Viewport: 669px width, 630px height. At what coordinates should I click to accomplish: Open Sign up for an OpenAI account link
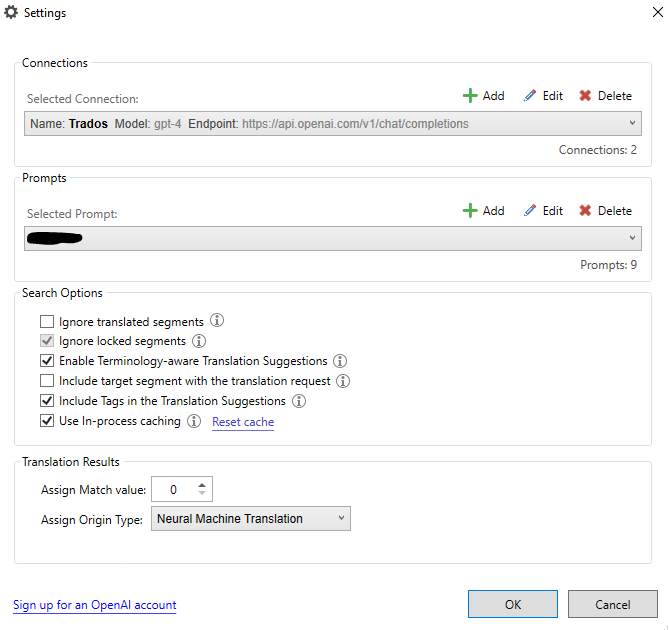pyautogui.click(x=95, y=605)
